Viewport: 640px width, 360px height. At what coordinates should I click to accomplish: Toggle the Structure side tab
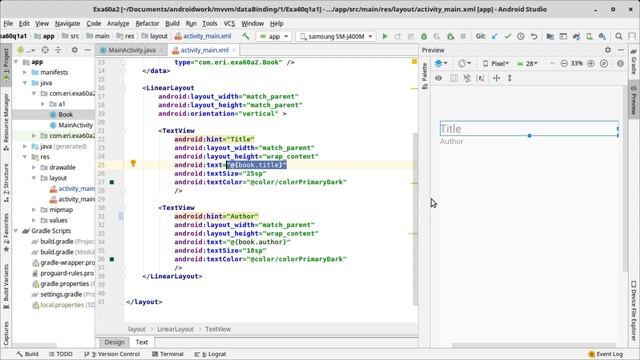[x=6, y=183]
